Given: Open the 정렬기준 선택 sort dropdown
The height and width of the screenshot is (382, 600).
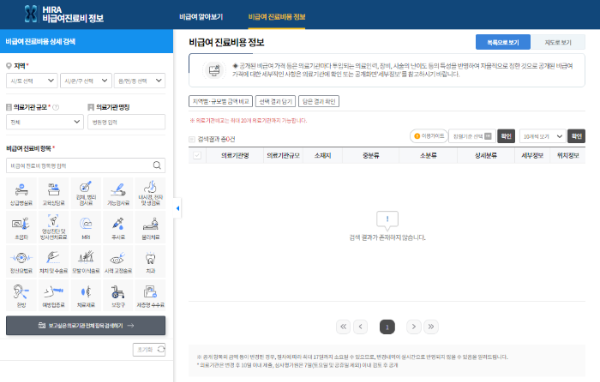Looking at the screenshot, I should tap(472, 136).
